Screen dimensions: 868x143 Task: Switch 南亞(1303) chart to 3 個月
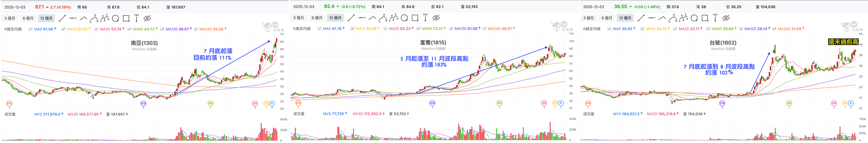[10, 18]
